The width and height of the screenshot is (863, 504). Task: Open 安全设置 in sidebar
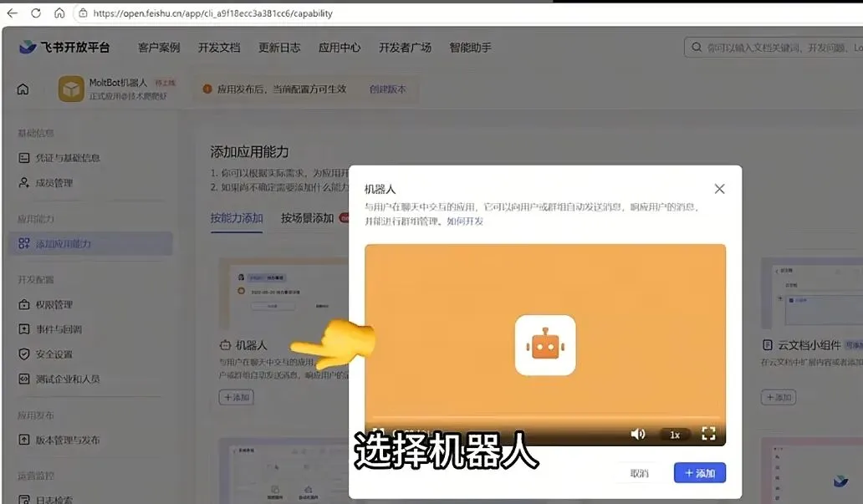[54, 354]
